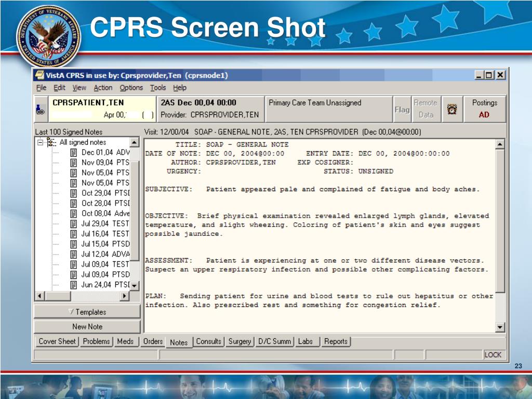Click the notes list scroll up arrow
532x399 pixels.
(135, 142)
